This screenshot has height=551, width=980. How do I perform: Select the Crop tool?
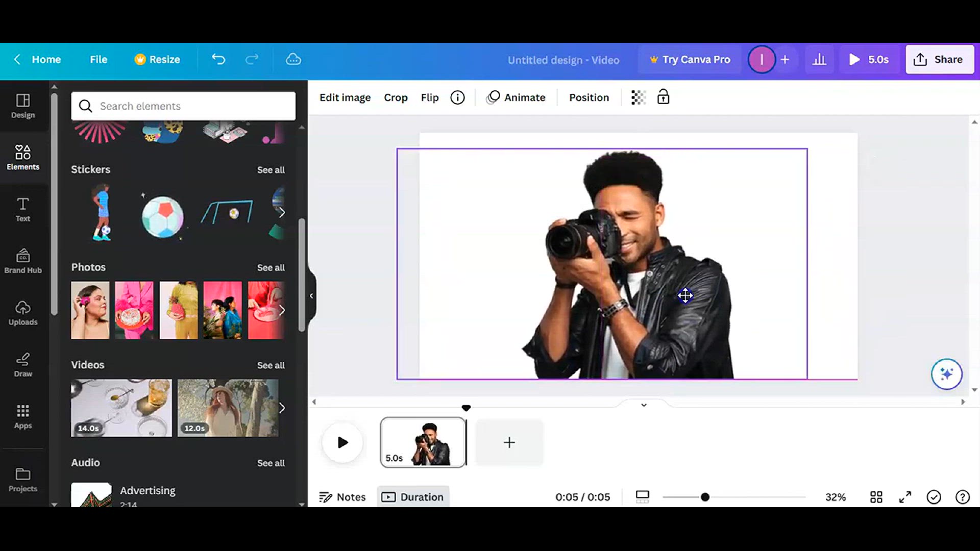[396, 97]
